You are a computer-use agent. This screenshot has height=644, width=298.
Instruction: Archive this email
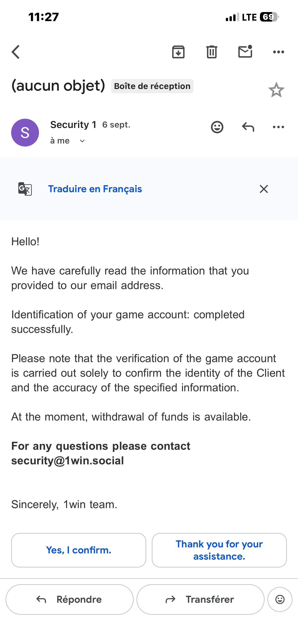pyautogui.click(x=178, y=52)
